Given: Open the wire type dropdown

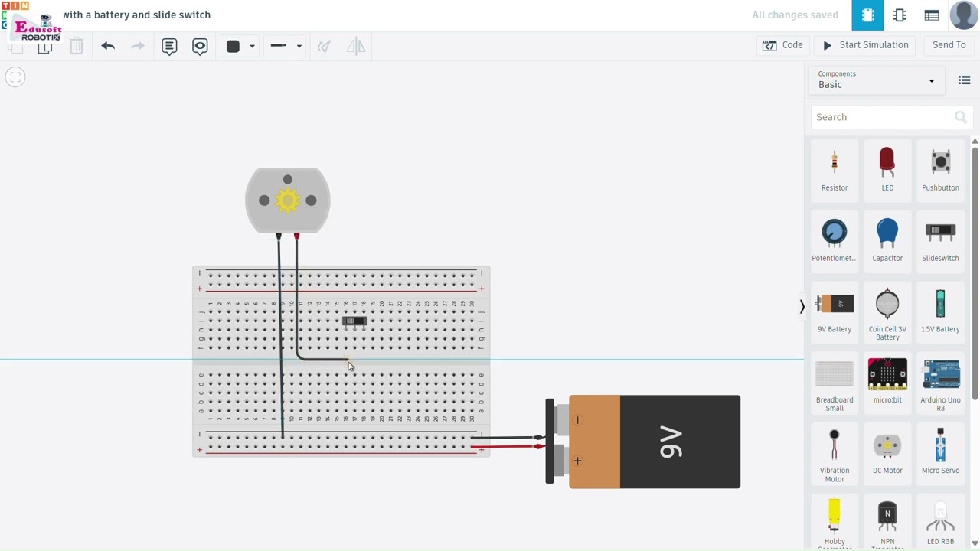Looking at the screenshot, I should tap(286, 46).
